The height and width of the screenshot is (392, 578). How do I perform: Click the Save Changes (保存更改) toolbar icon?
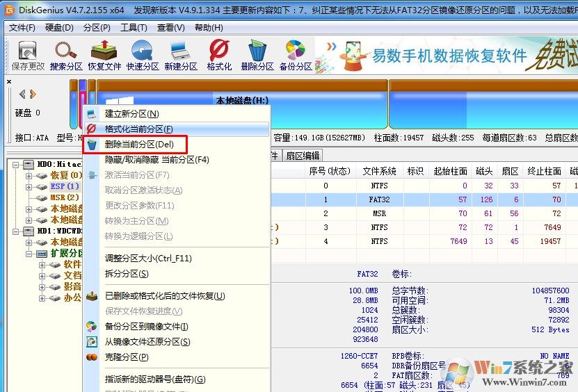tap(28, 55)
